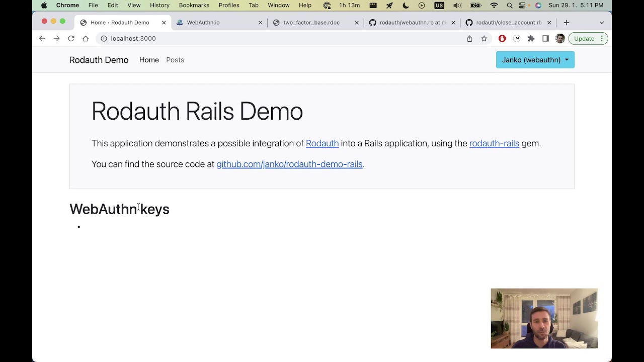Close the WebAuthn.io tab
The height and width of the screenshot is (362, 644).
tap(260, 23)
